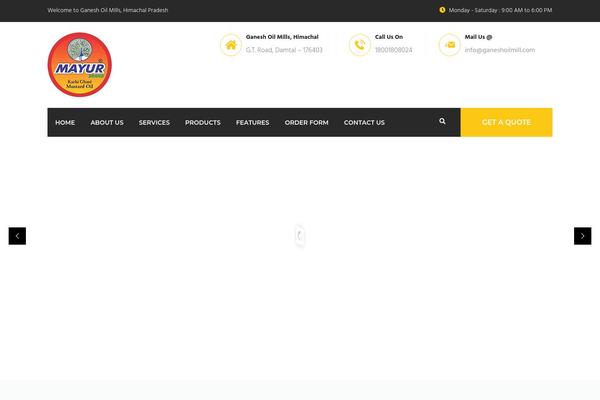Click the Mail Us @ label
Image resolution: width=600 pixels, height=400 pixels.
(478, 37)
